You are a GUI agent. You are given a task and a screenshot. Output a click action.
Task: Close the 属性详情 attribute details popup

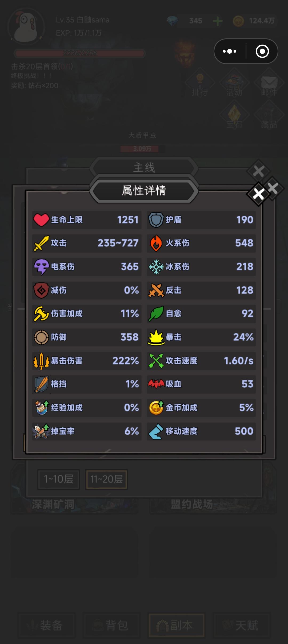(x=258, y=194)
